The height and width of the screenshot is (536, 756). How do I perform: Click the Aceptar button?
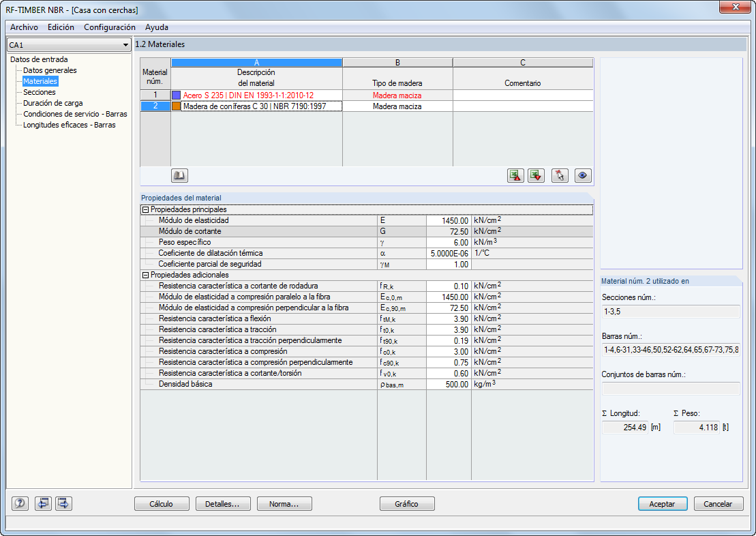click(x=663, y=504)
